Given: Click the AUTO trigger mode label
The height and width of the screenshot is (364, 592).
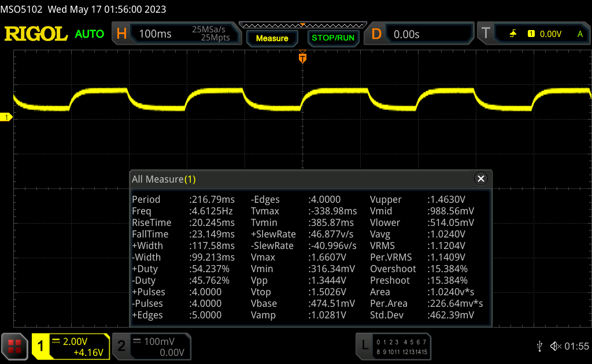Looking at the screenshot, I should click(90, 34).
